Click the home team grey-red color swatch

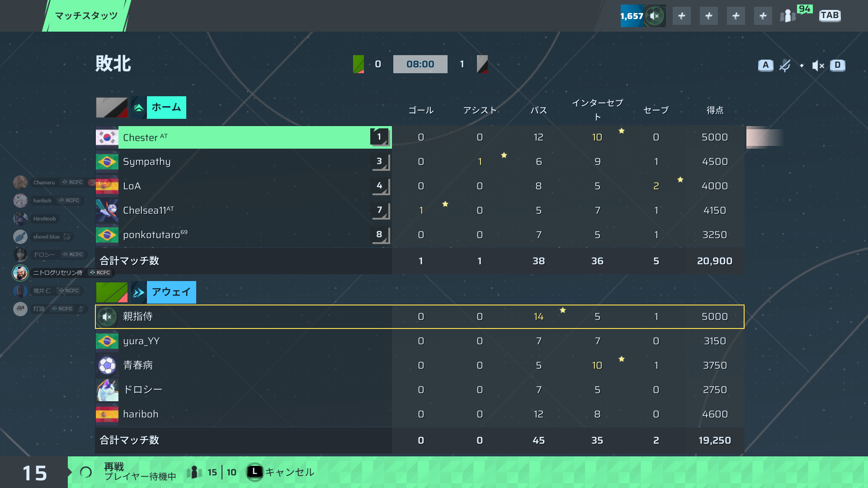coord(112,108)
